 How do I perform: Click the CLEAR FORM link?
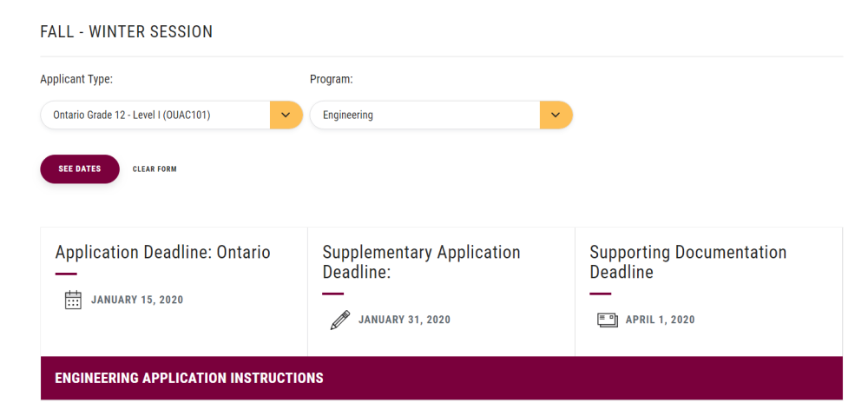pyautogui.click(x=155, y=169)
